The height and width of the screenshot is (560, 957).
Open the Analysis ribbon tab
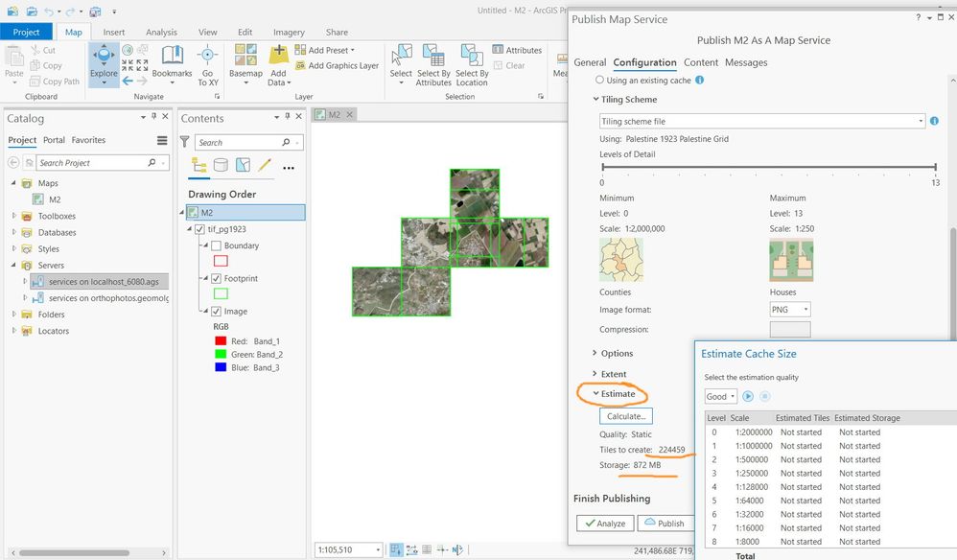tap(161, 32)
